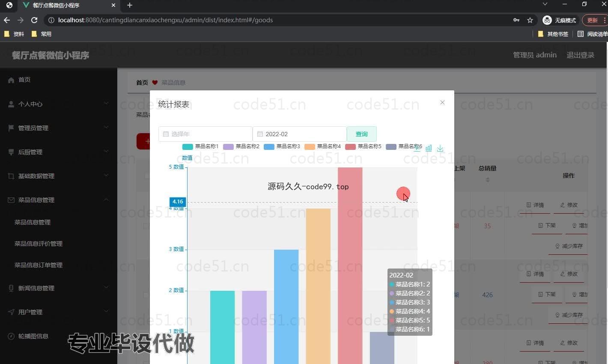The width and height of the screenshot is (608, 364).
Task: Click 首页 breadcrumb link
Action: (142, 83)
